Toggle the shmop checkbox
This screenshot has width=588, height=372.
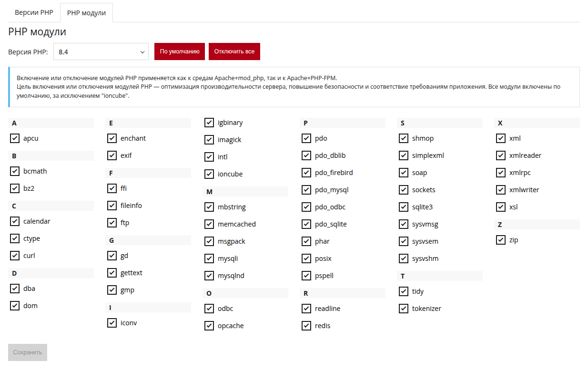point(404,138)
